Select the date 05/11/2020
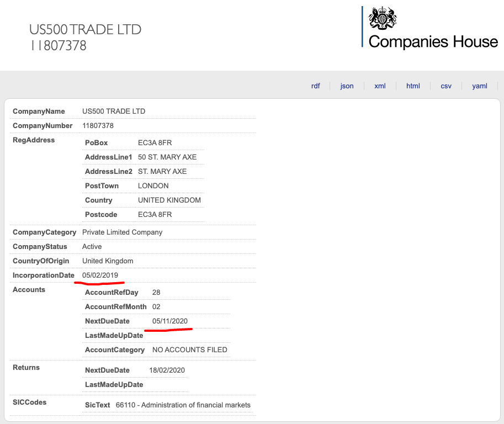The image size is (504, 424). coord(169,321)
